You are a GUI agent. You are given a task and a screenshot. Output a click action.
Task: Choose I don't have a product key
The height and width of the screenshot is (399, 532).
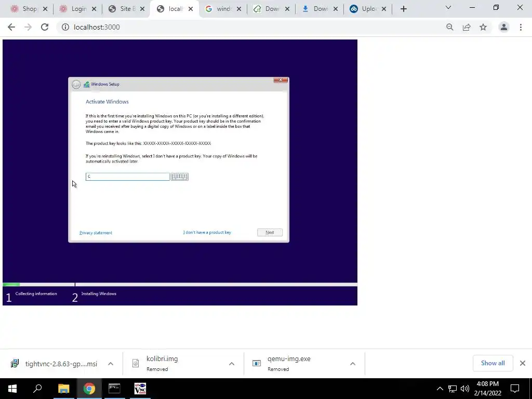click(x=207, y=232)
